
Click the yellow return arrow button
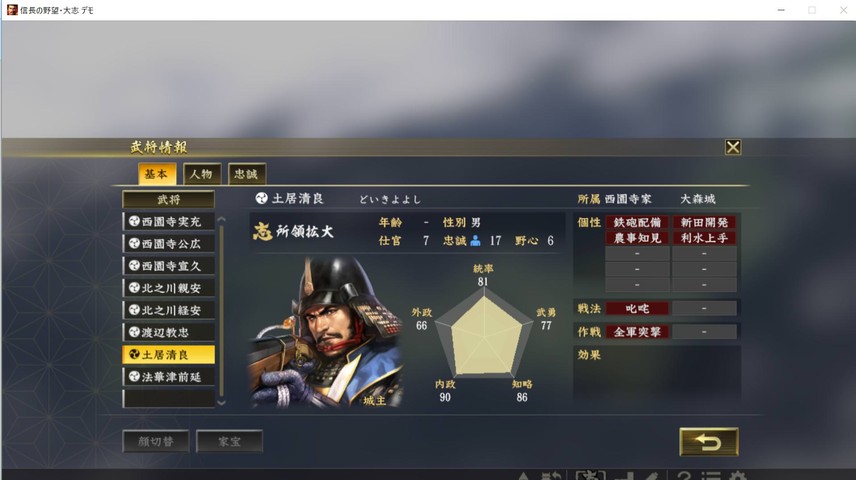(709, 442)
